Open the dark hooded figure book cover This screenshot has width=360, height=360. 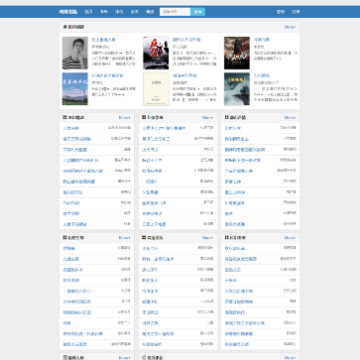[x=237, y=53]
